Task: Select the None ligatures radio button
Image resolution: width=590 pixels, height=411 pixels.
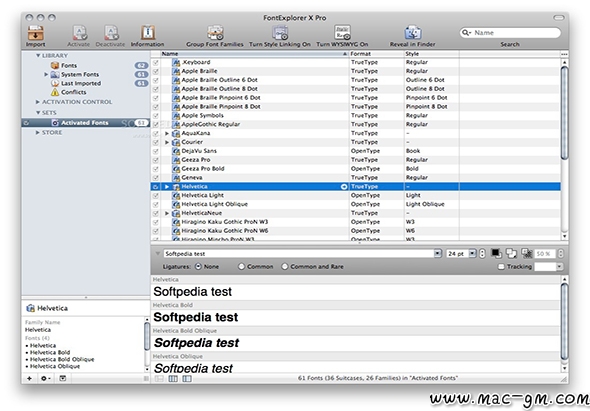Action: click(198, 266)
